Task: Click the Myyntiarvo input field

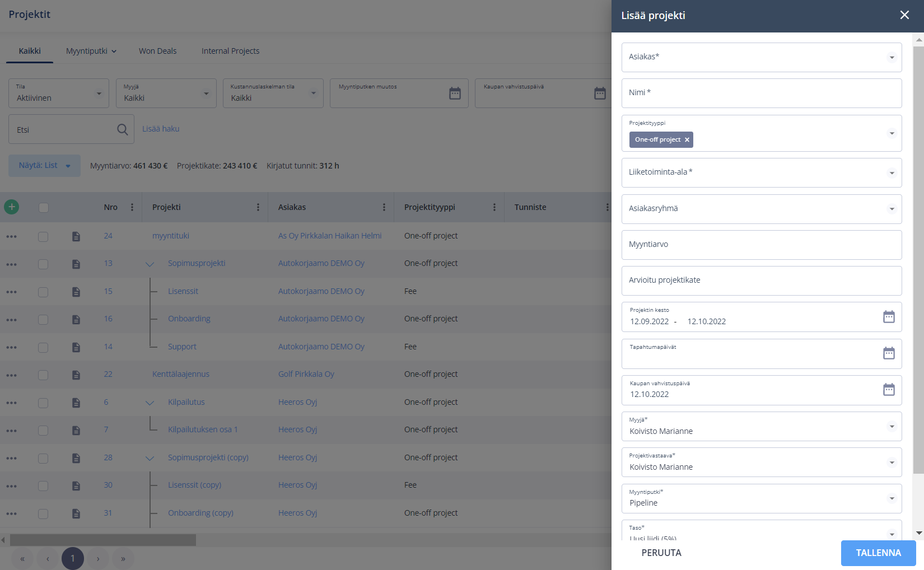Action: 762,245
